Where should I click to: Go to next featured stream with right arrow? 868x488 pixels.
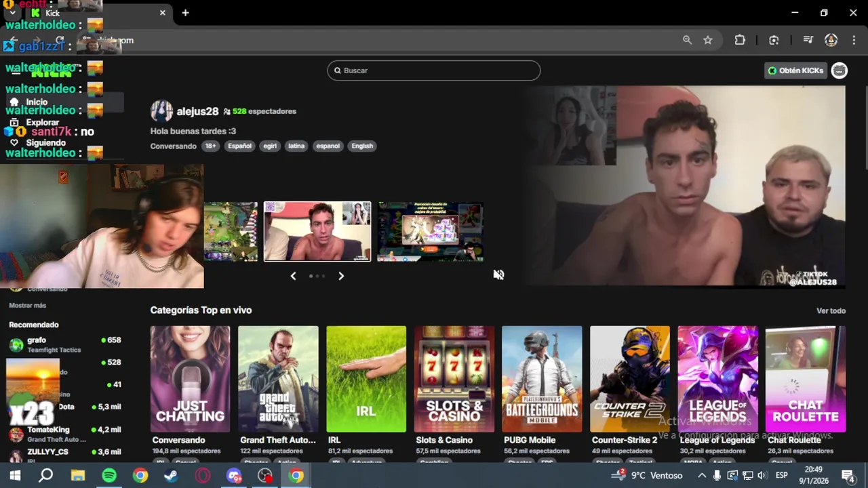pyautogui.click(x=341, y=276)
